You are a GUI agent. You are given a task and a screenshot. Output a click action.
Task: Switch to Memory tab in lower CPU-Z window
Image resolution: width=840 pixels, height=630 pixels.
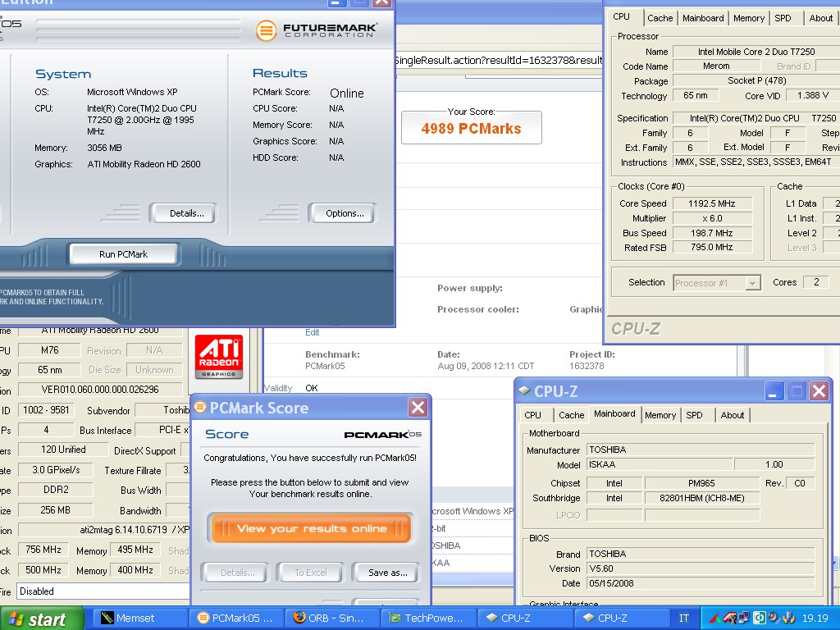pyautogui.click(x=660, y=415)
